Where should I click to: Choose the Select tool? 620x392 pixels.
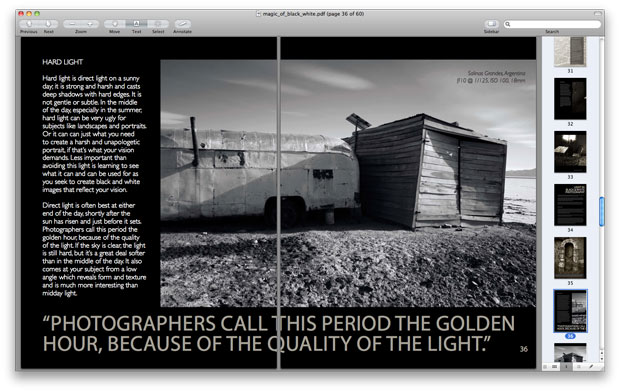click(158, 24)
